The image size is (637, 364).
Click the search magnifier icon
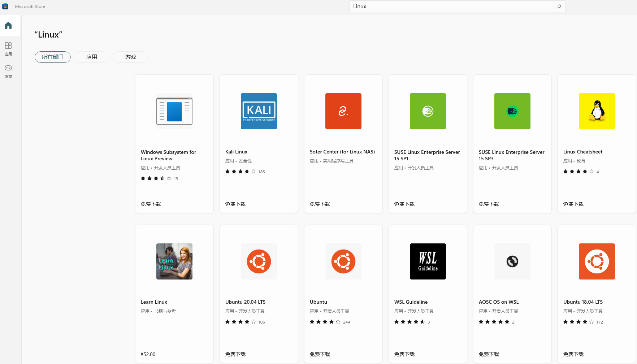pos(559,6)
